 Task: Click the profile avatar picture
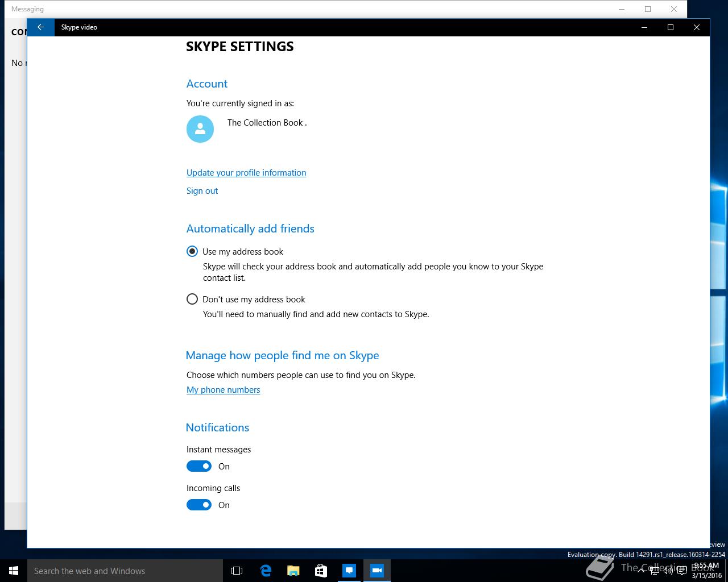tap(200, 129)
